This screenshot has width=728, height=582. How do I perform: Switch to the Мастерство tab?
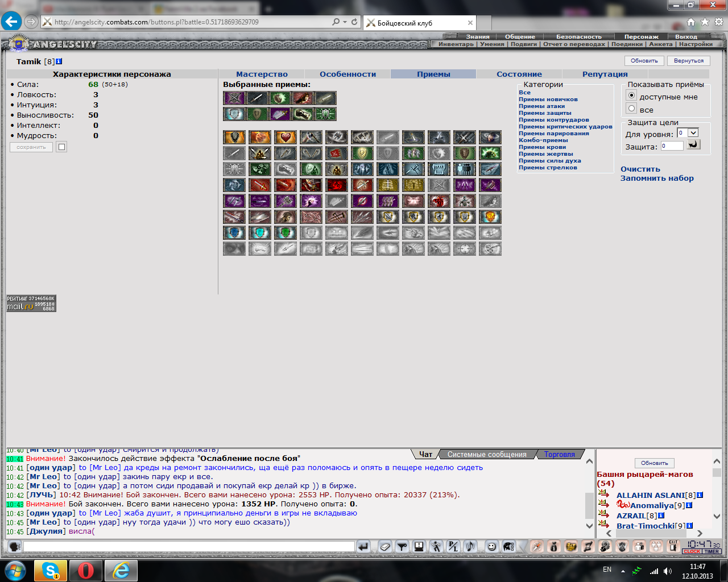[262, 74]
